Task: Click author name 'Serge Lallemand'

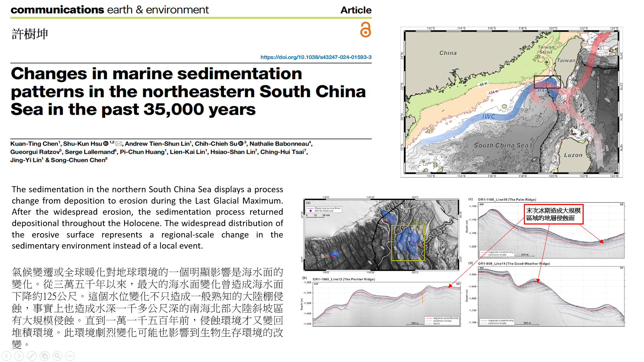Action: coord(90,152)
